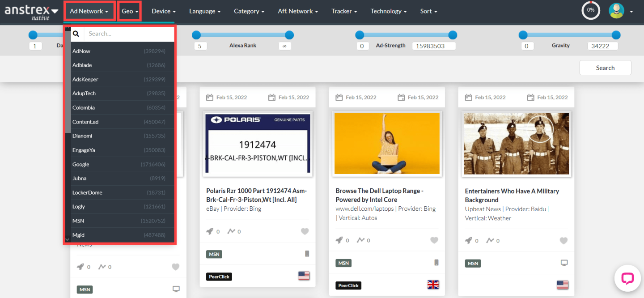Image resolution: width=644 pixels, height=298 pixels.
Task: Click the PeerClick tag on Polaris ad
Action: [x=219, y=277]
